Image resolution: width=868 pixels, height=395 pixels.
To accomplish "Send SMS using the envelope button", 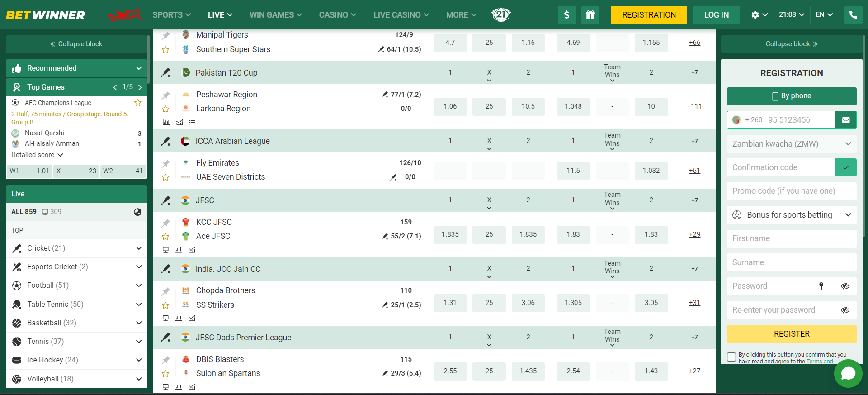I will pyautogui.click(x=846, y=120).
